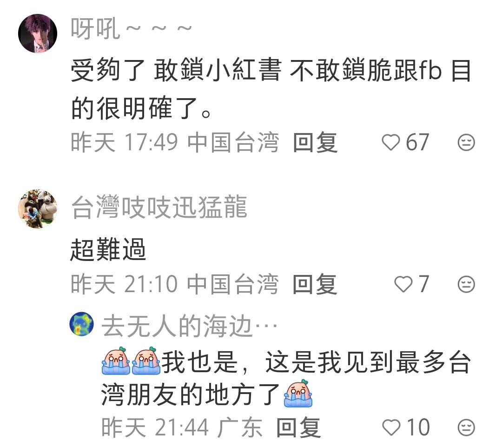Open profile via username 去无人的海边…

tap(189, 326)
